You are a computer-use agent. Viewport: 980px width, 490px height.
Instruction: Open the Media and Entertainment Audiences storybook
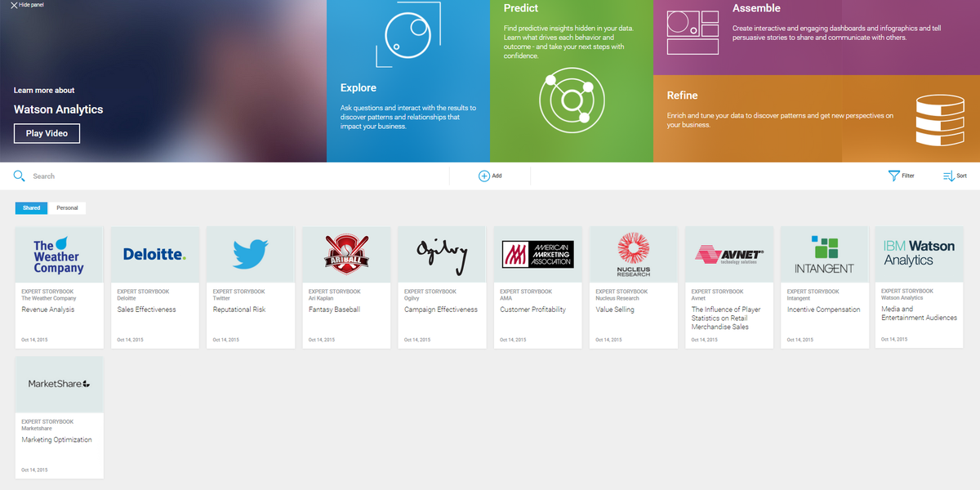(919, 314)
